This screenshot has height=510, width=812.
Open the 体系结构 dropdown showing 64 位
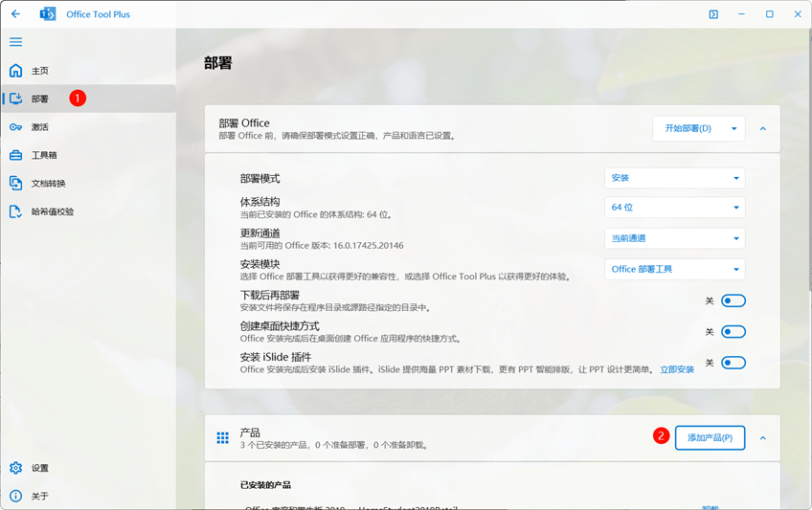[x=675, y=208]
